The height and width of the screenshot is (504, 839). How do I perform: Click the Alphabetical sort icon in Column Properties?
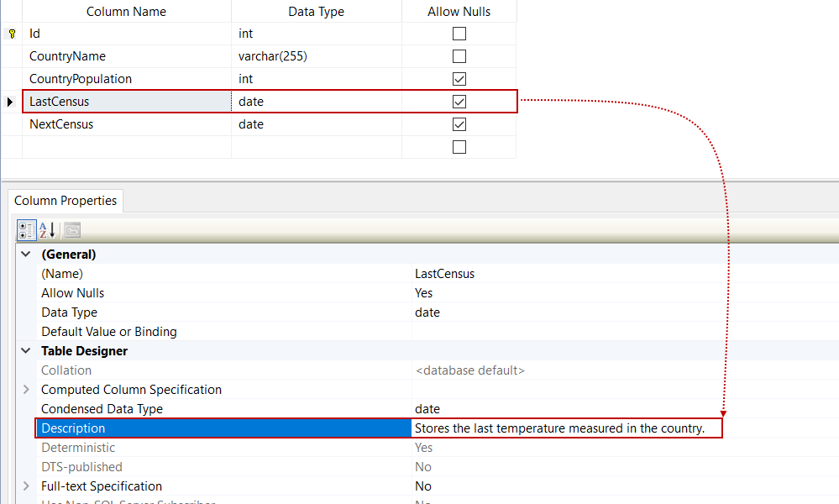click(46, 229)
